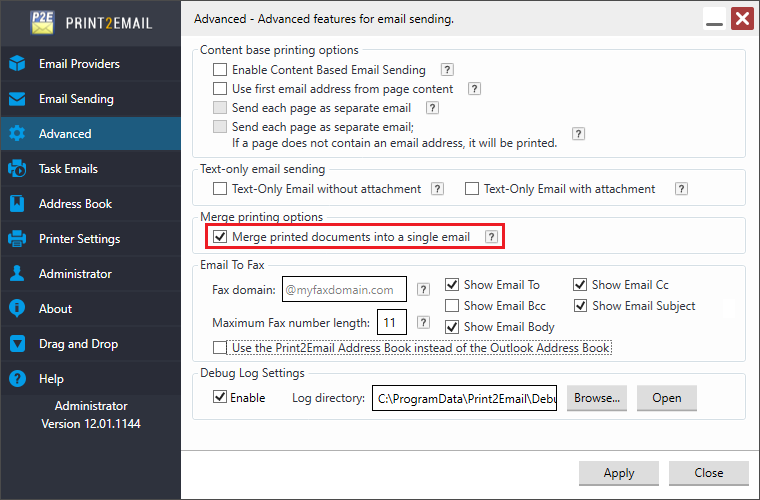Check Use first email address from page content
The height and width of the screenshot is (500, 760).
point(220,89)
